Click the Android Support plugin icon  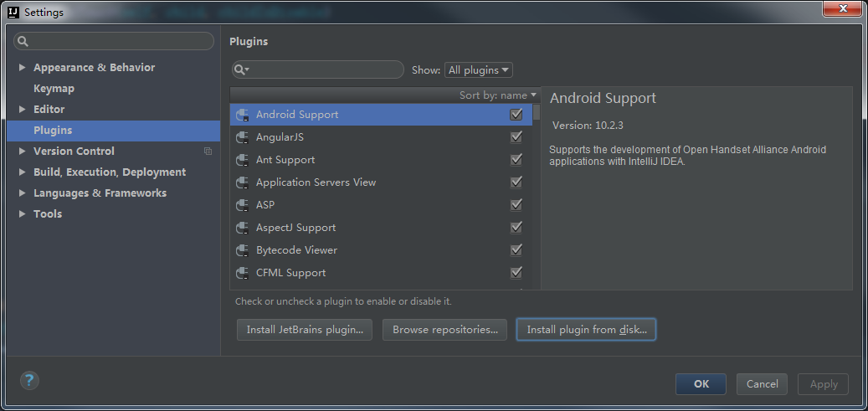242,115
